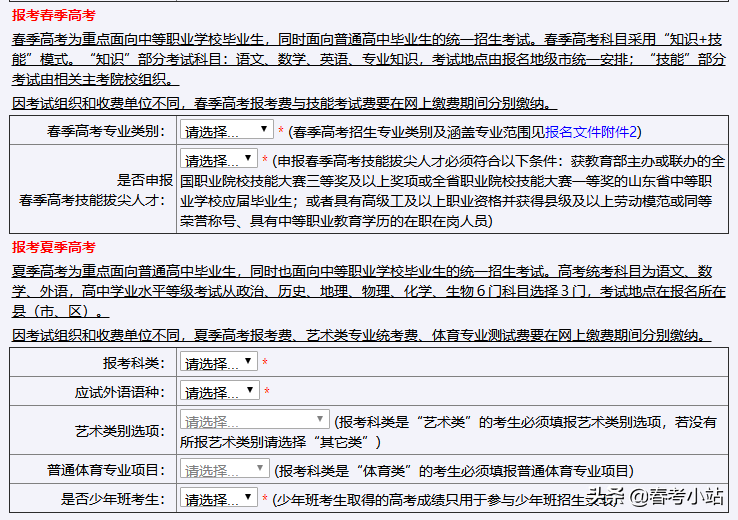
Task: Click the 报考春季高考 heading
Action: [x=54, y=15]
